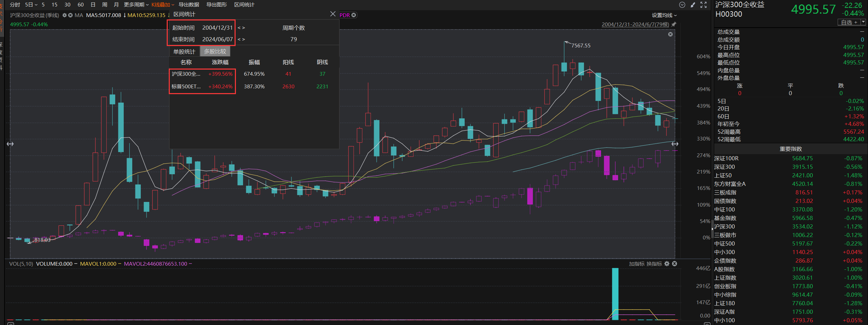Image resolution: width=868 pixels, height=325 pixels.
Task: Click 加指标 to add an indicator
Action: [637, 264]
